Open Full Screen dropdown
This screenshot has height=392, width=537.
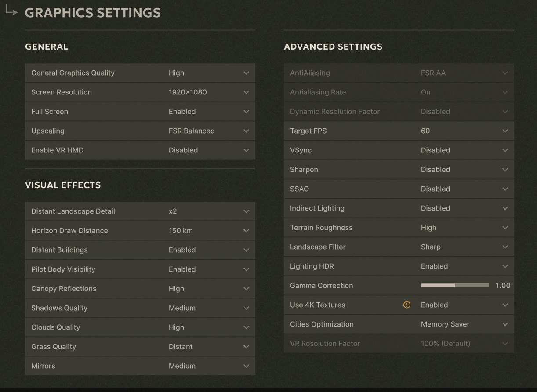tap(140, 112)
